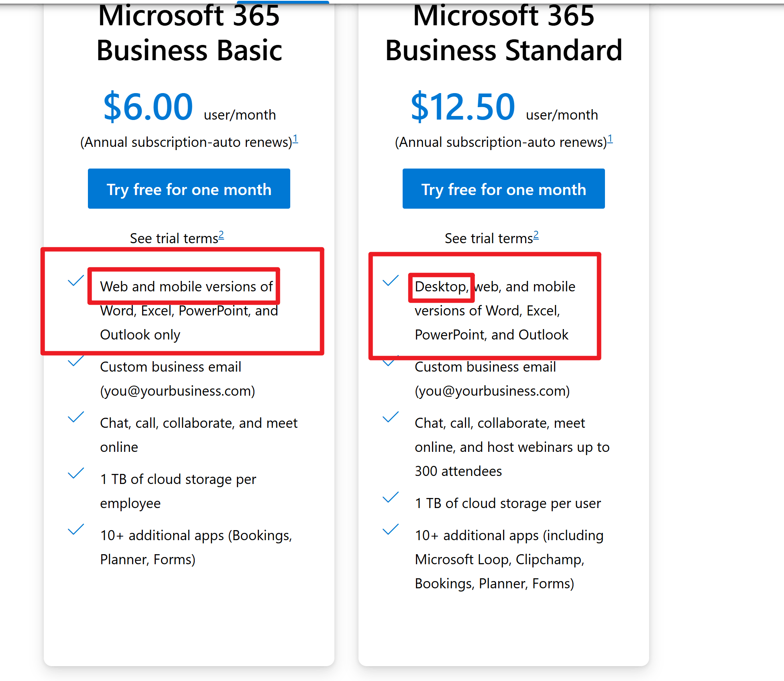This screenshot has width=784, height=681.
Task: Select the blue tab indicator at the top
Action: 282,2
